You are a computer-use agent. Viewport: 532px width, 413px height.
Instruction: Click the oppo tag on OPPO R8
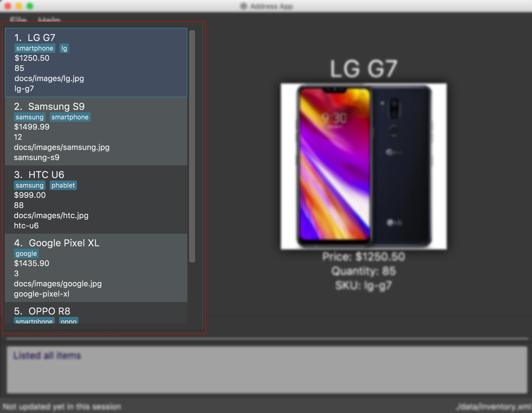69,321
